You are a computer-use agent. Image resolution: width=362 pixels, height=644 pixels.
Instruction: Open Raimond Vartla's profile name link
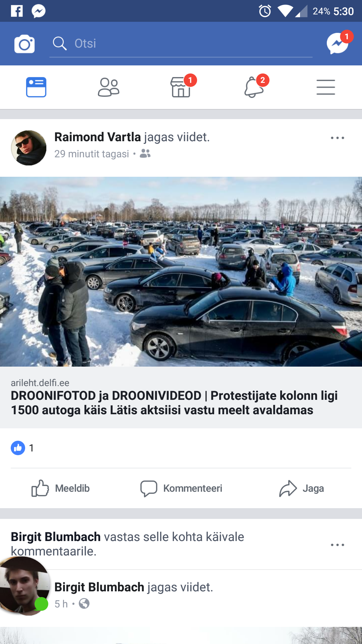click(98, 137)
